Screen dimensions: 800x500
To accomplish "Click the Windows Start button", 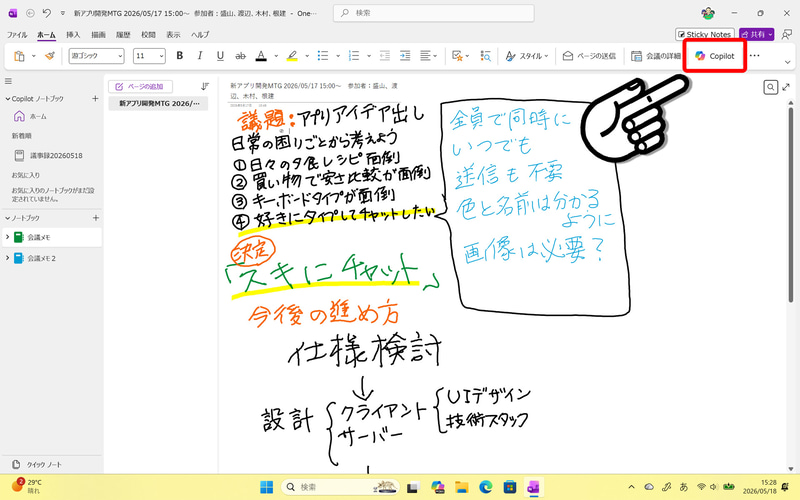I will [x=266, y=487].
